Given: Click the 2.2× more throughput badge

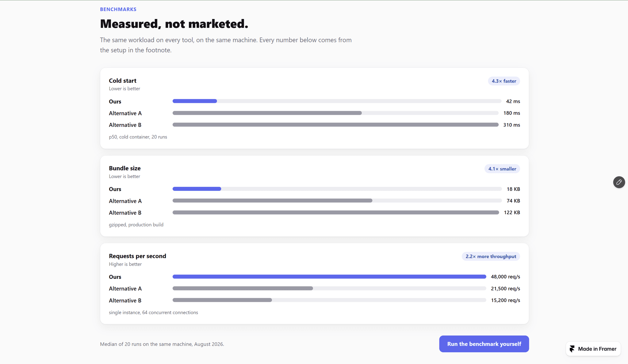Looking at the screenshot, I should click(491, 256).
